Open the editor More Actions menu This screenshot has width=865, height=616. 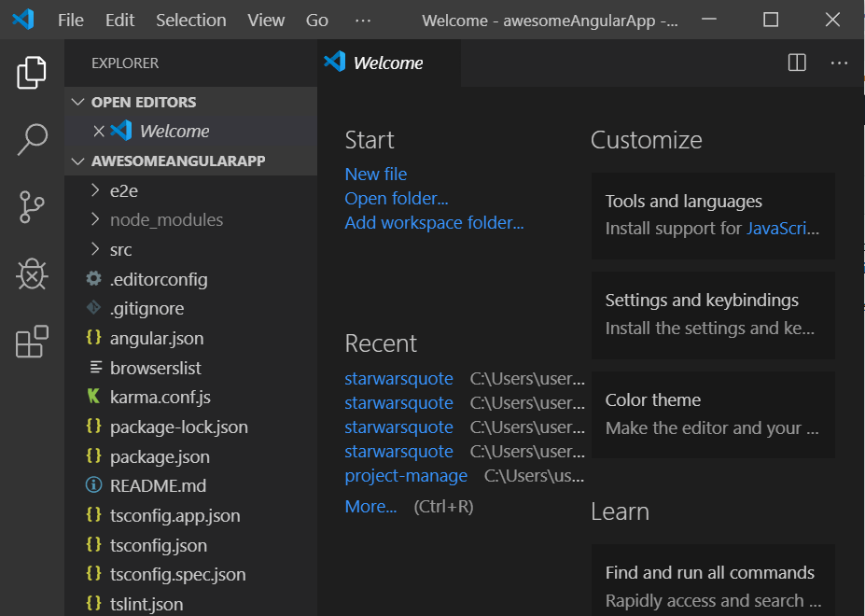(838, 63)
